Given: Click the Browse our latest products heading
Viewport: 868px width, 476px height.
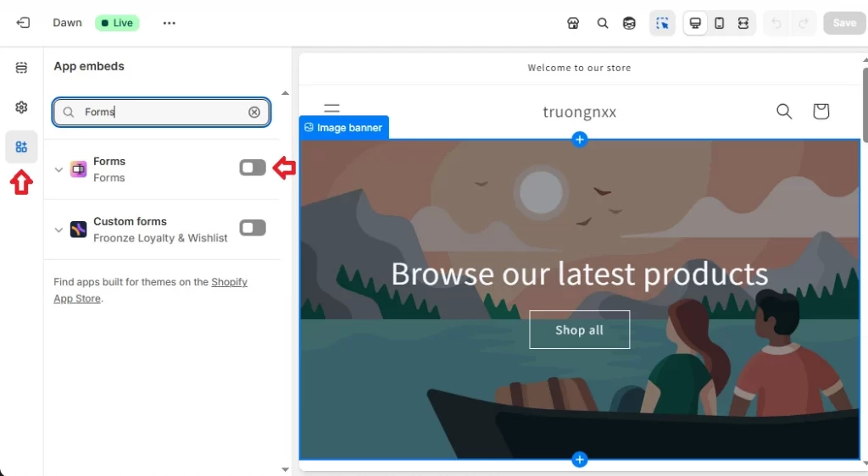Looking at the screenshot, I should click(x=580, y=274).
